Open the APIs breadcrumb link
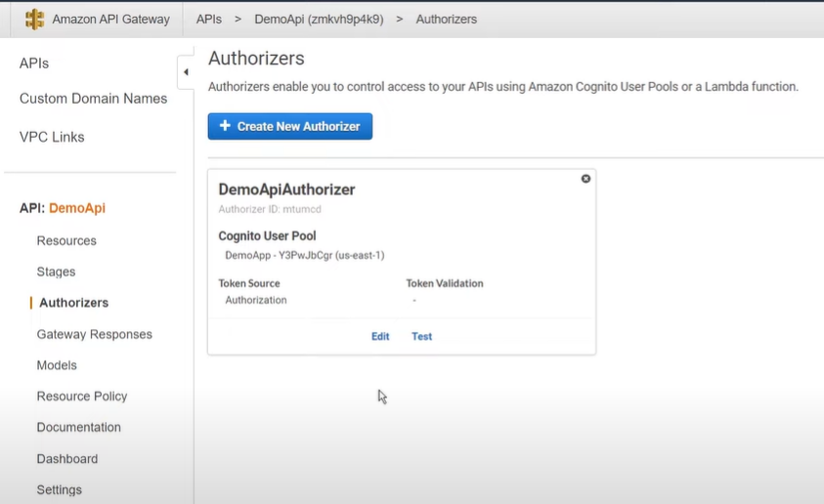Screen dimensions: 824x504 pos(209,20)
